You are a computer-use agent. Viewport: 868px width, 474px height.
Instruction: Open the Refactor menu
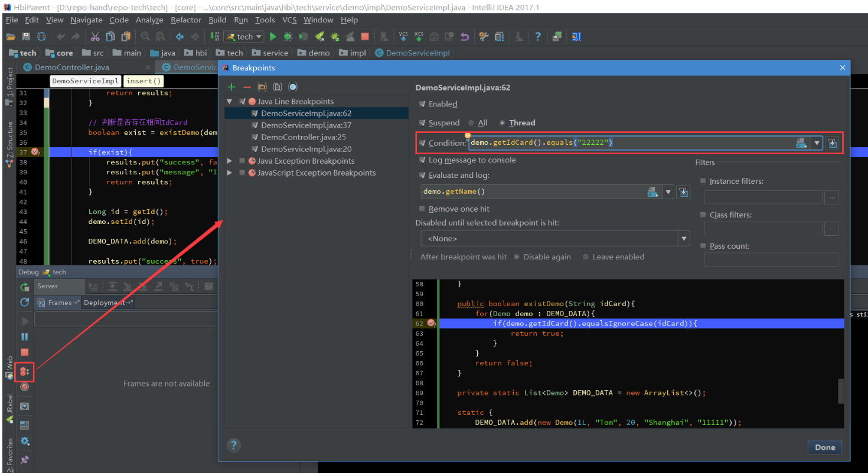click(186, 20)
